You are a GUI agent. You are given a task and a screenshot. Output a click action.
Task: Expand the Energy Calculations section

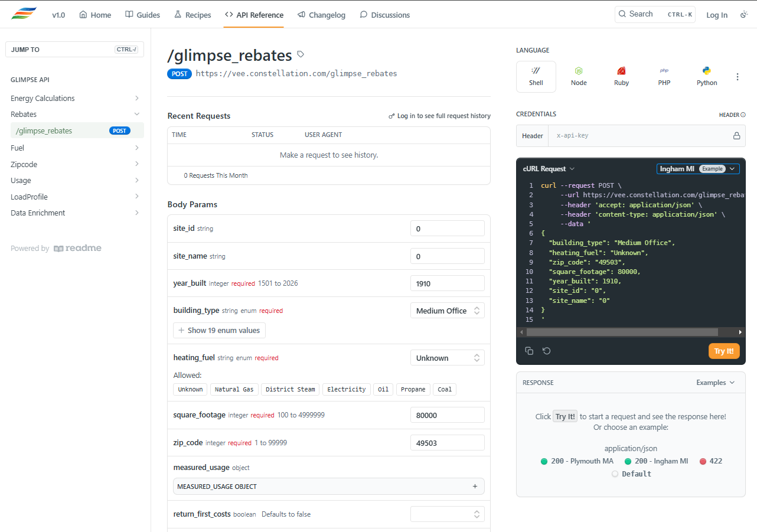[x=74, y=98]
